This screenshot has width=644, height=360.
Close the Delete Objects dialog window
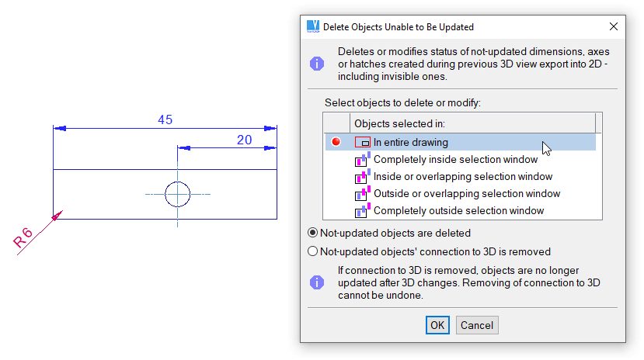(x=613, y=26)
